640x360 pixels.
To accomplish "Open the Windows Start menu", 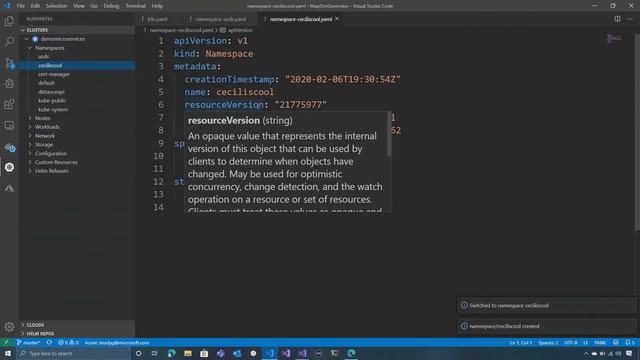I will 8,353.
